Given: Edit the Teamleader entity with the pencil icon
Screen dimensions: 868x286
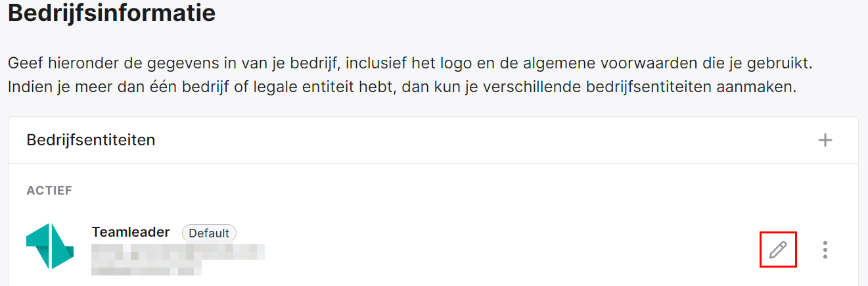Looking at the screenshot, I should pyautogui.click(x=778, y=250).
